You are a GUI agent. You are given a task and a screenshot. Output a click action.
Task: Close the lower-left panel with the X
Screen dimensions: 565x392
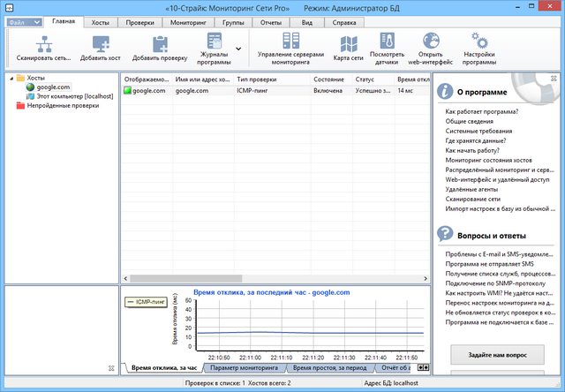(x=110, y=367)
